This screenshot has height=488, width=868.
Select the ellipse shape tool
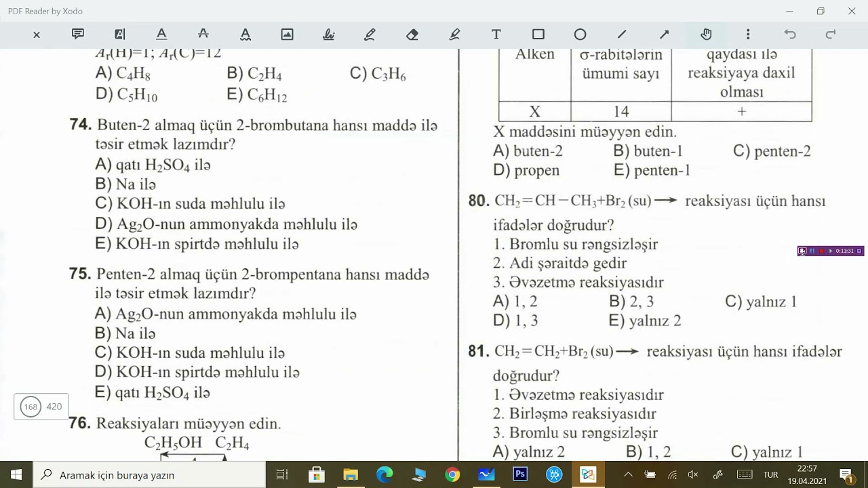580,34
